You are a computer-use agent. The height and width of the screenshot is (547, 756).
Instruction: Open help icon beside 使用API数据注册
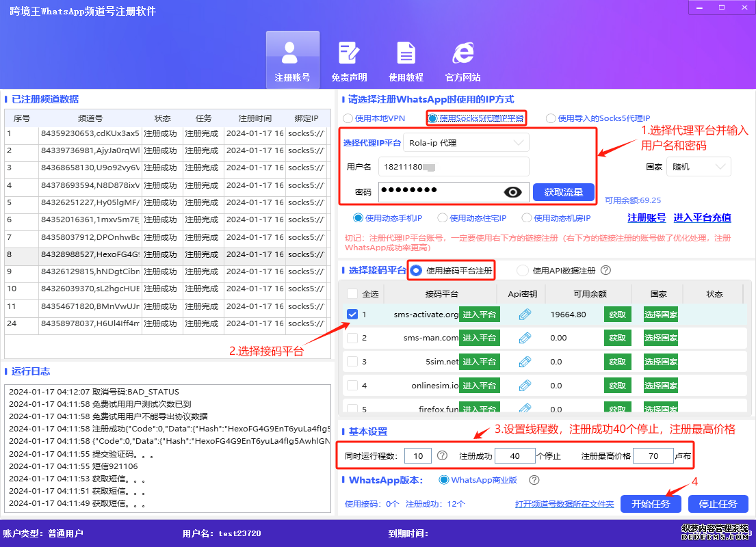(605, 270)
